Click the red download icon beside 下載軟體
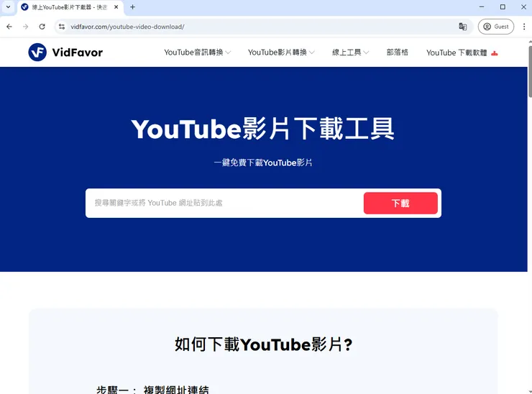 coord(495,53)
